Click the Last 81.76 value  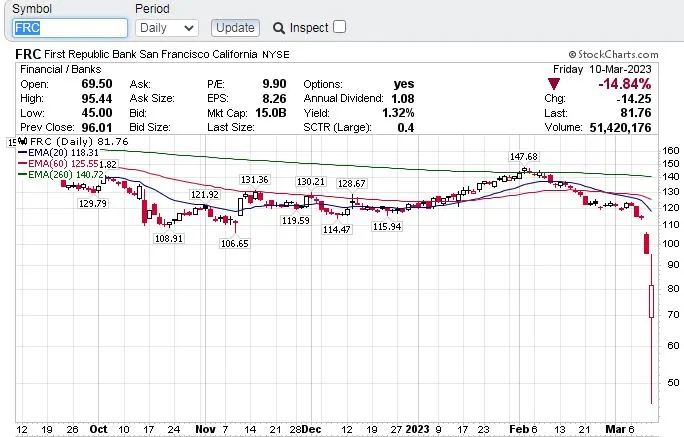(x=636, y=113)
